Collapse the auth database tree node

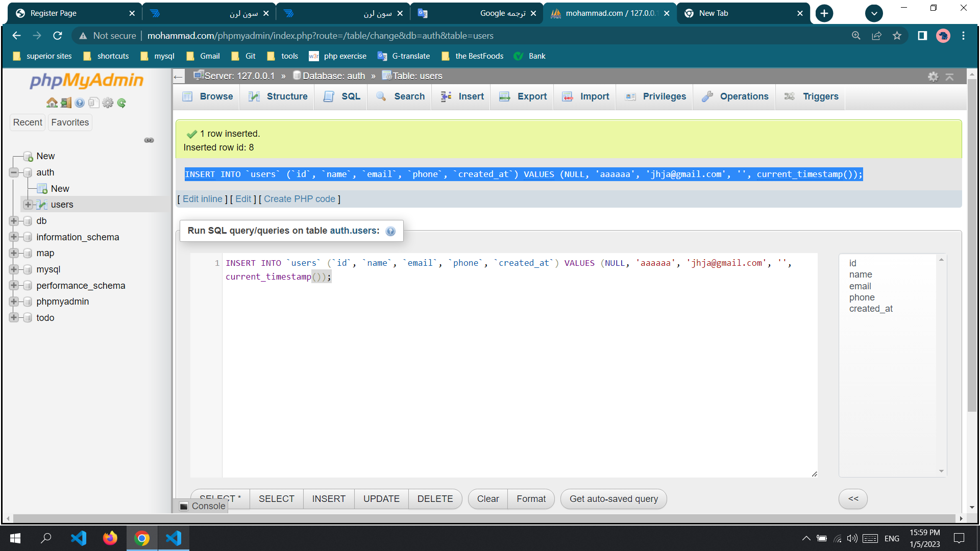pyautogui.click(x=14, y=172)
